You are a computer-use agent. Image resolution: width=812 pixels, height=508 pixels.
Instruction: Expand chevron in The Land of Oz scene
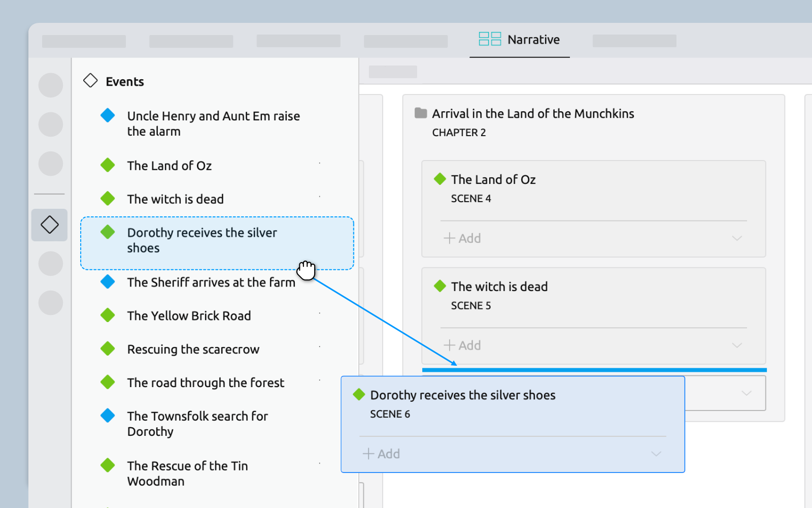(x=737, y=238)
